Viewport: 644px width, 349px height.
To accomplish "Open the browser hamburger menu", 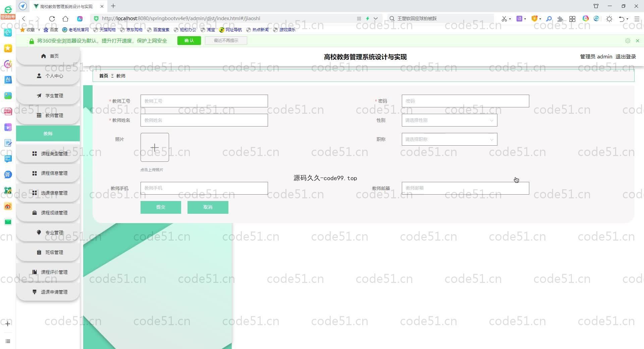I will 637,19.
